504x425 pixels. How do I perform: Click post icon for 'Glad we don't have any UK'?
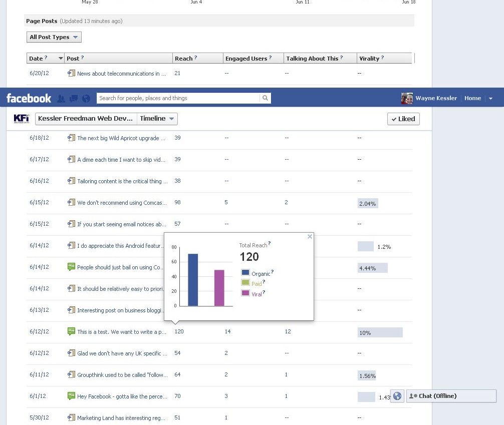(71, 353)
